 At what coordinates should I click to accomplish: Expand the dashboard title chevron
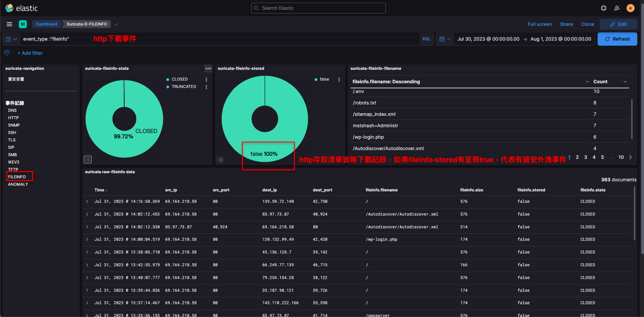coord(116,24)
